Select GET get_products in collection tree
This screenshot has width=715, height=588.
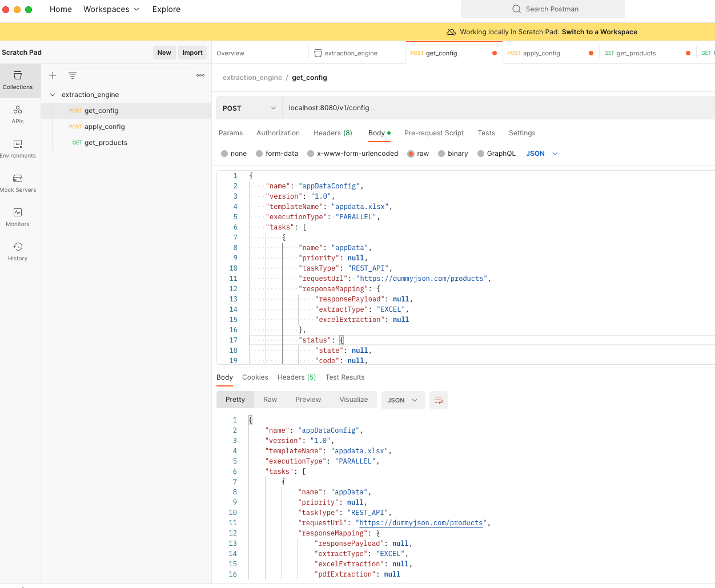(126, 143)
